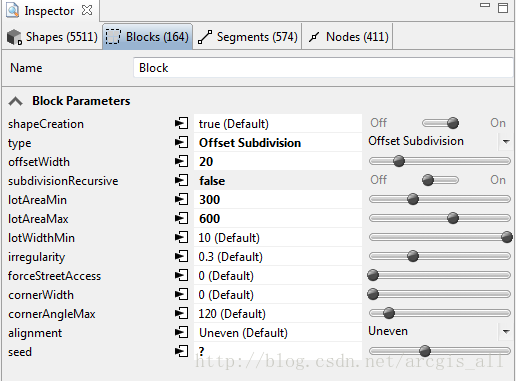516x381 pixels.
Task: Toggle the subdivisionRecursive switch
Action: pos(440,180)
